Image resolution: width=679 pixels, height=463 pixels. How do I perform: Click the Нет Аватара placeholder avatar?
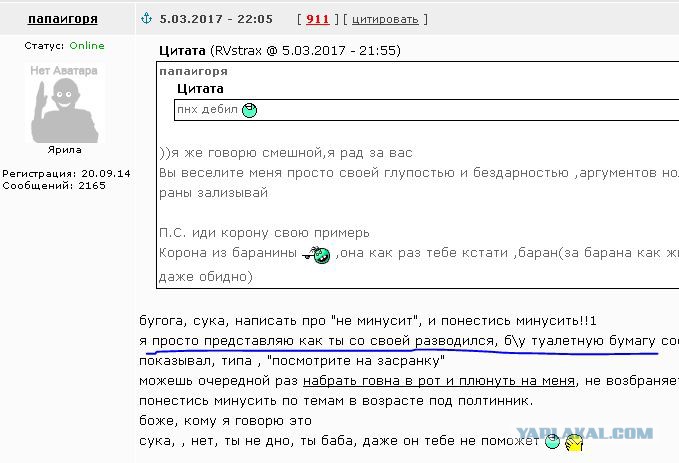[x=65, y=104]
